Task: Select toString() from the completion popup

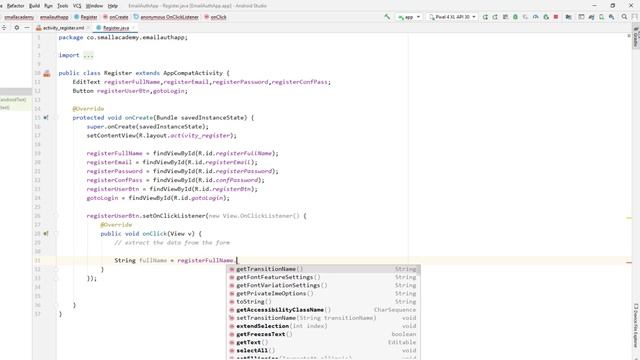Action: [323, 302]
